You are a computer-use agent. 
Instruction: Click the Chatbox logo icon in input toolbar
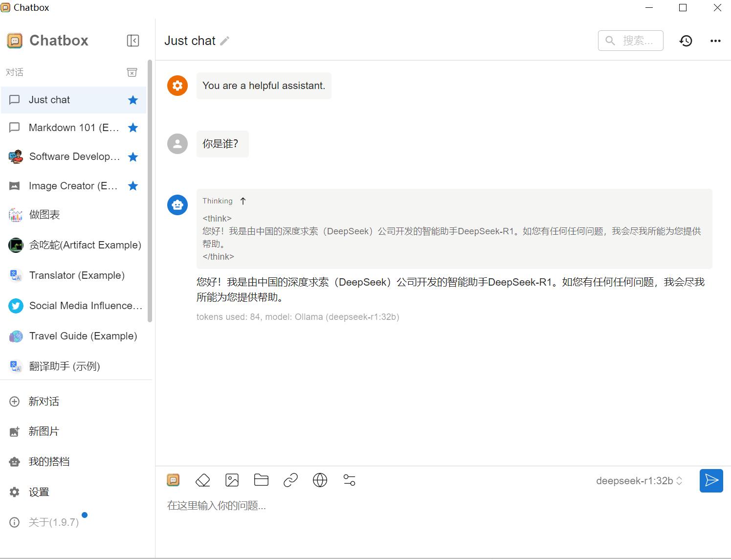173,480
